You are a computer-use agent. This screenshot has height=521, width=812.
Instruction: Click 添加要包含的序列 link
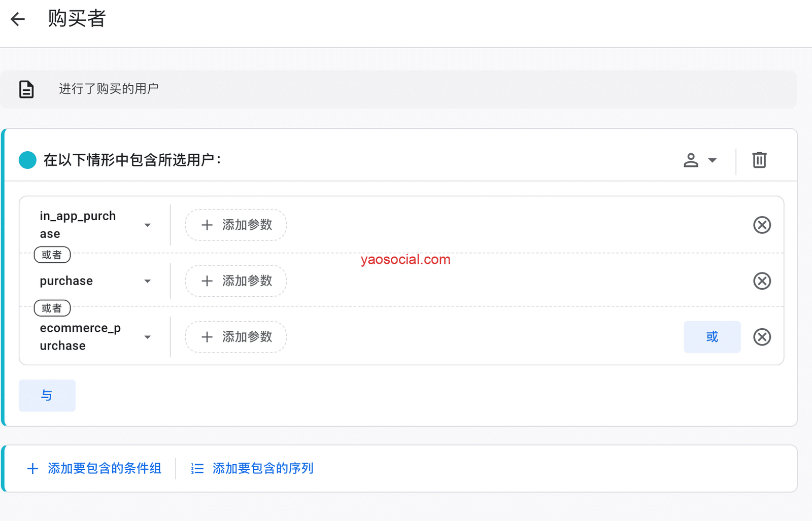[253, 468]
